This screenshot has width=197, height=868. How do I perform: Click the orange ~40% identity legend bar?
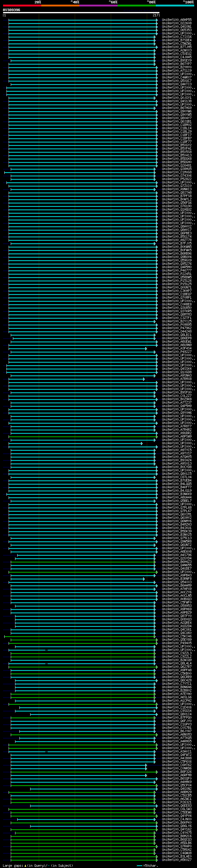click(60, 6)
